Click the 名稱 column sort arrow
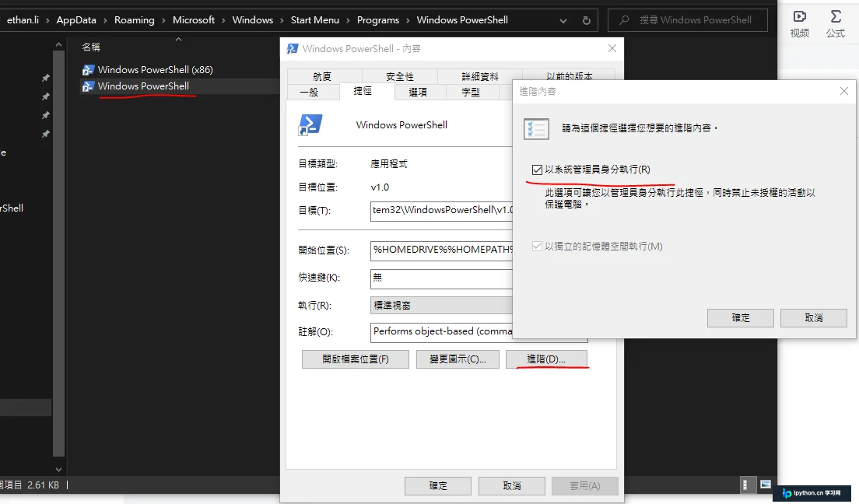859x504 pixels. 179,40
